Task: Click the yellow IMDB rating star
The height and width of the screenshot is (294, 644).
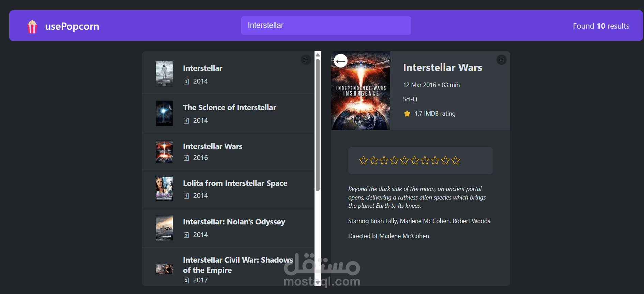Action: (407, 114)
